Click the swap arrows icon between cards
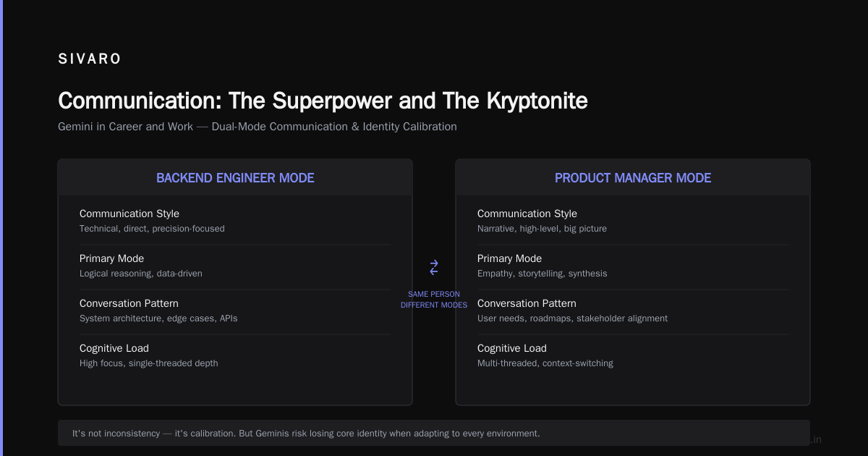Image resolution: width=868 pixels, height=456 pixels. point(434,267)
